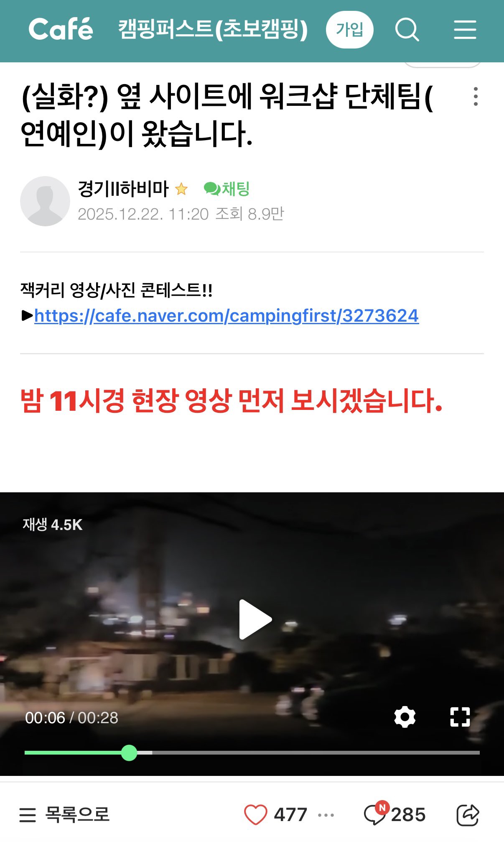Open cafe title 캠핑퍼스트(초보캠핑)
504x842 pixels.
click(x=213, y=29)
